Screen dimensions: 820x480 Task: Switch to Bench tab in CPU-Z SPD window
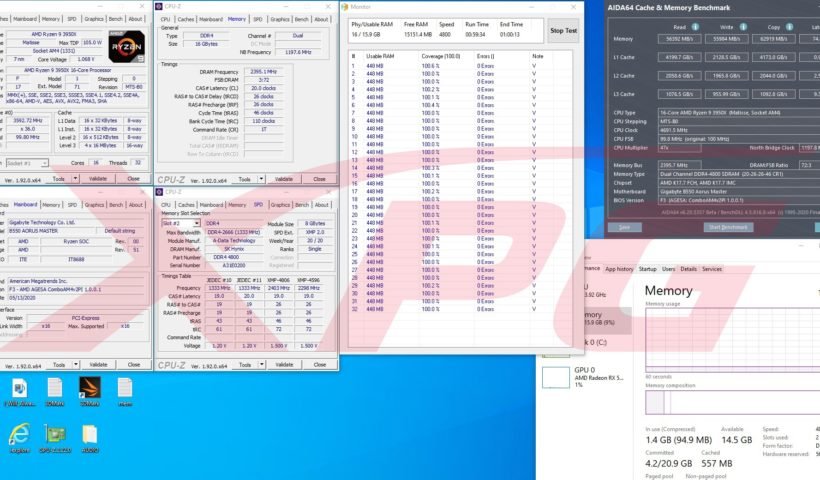302,205
